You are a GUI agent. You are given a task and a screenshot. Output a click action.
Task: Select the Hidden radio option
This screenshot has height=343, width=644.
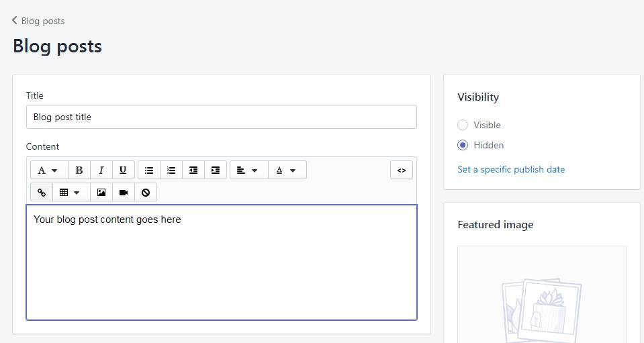tap(463, 145)
